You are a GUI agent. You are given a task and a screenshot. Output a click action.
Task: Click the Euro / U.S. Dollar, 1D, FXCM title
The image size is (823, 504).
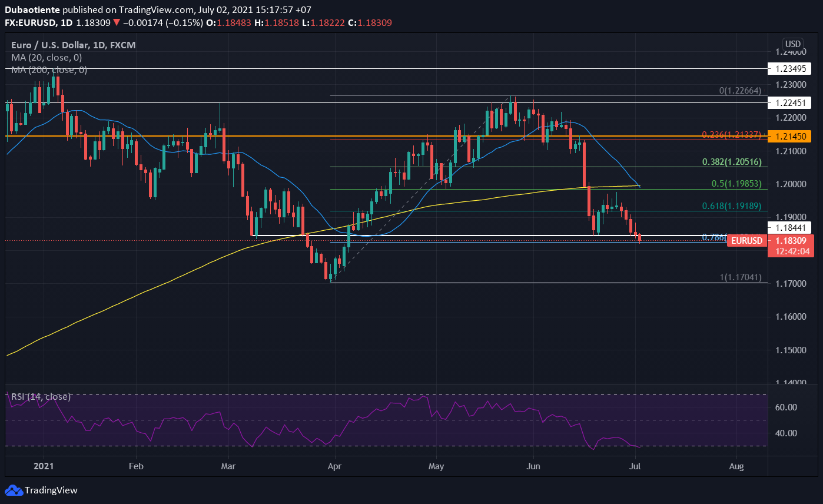click(x=74, y=45)
